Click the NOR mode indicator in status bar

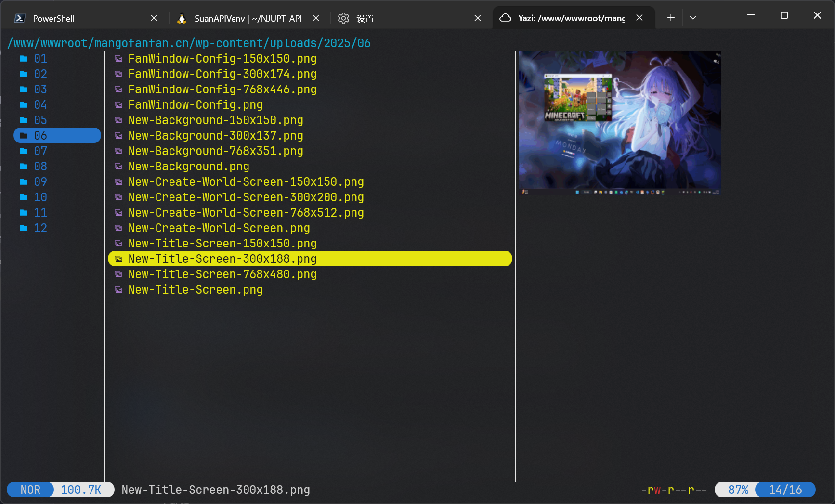30,490
